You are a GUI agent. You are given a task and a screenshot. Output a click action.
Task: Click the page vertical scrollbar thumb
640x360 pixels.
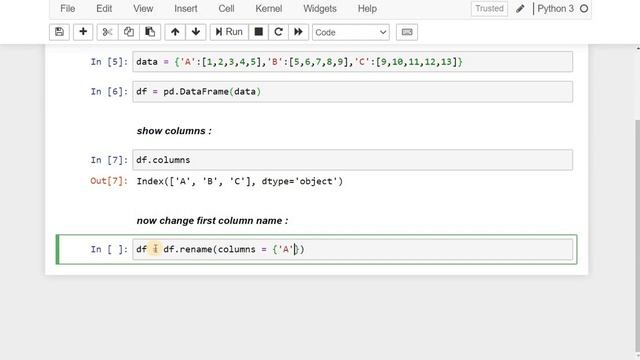point(637,237)
